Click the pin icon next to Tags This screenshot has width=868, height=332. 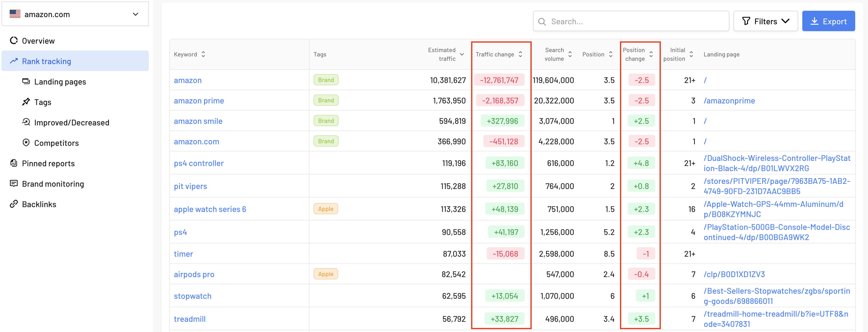tap(26, 102)
